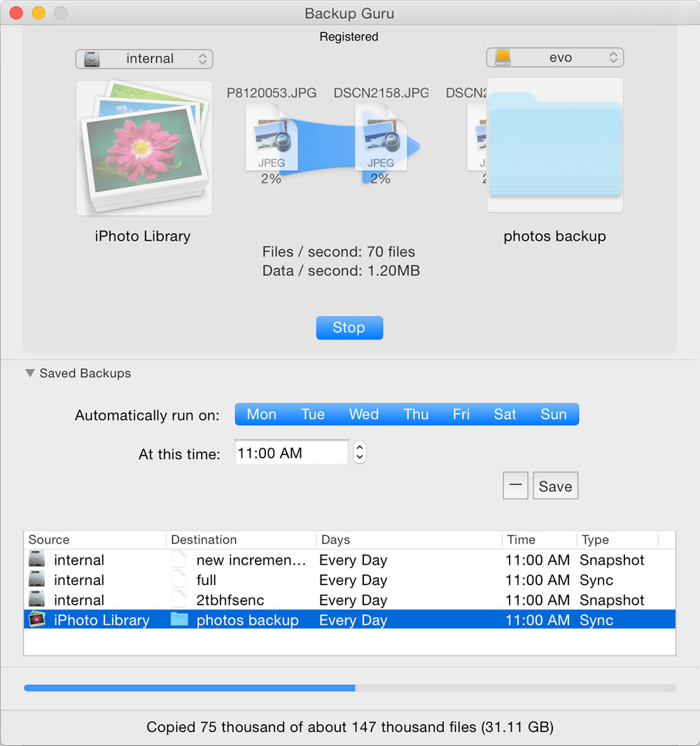
Task: Click the iPhoto Library icon in selected row
Action: coord(36,619)
